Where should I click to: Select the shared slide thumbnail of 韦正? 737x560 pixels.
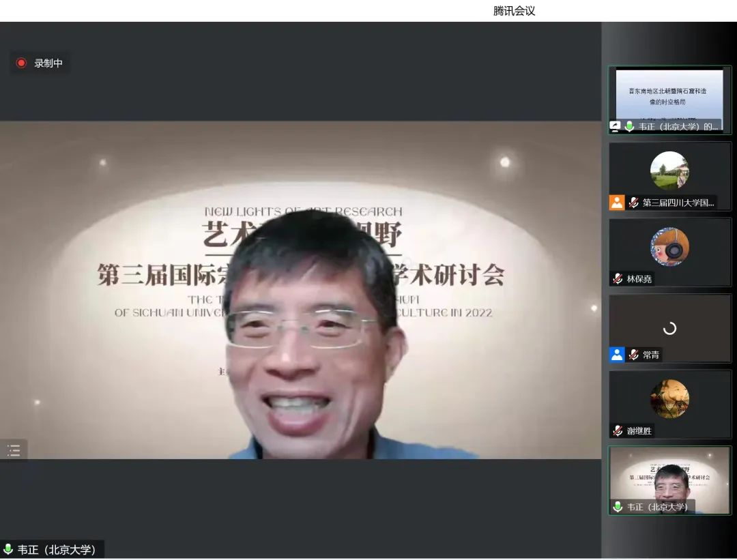point(669,94)
